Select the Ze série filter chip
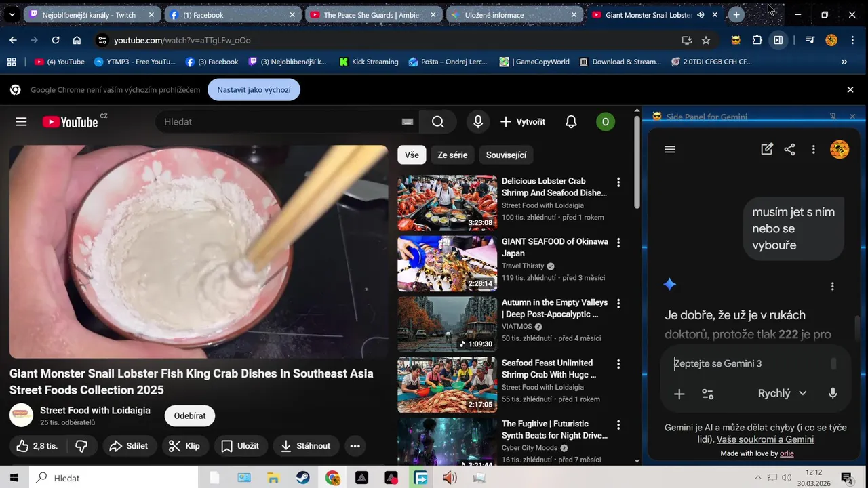The height and width of the screenshot is (488, 868). tap(452, 155)
